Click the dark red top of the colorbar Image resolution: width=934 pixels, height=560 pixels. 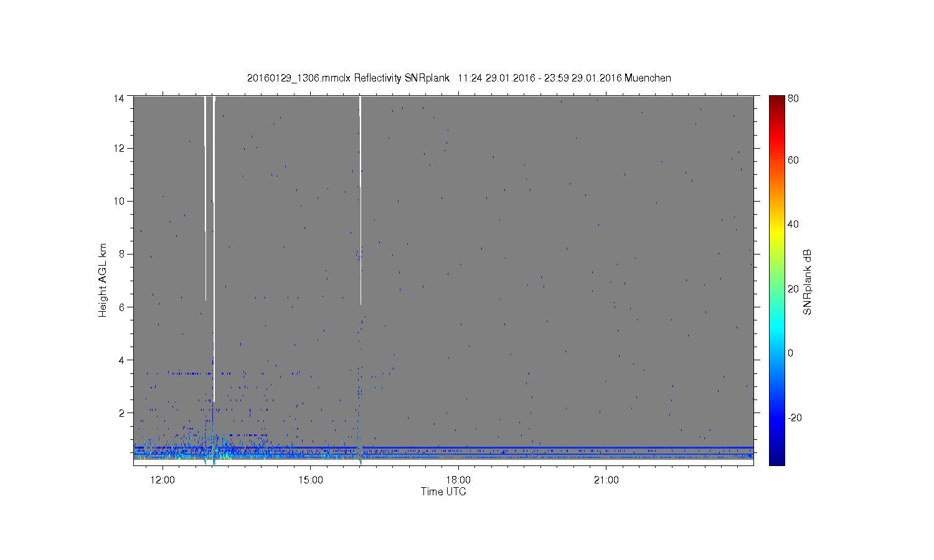(776, 100)
